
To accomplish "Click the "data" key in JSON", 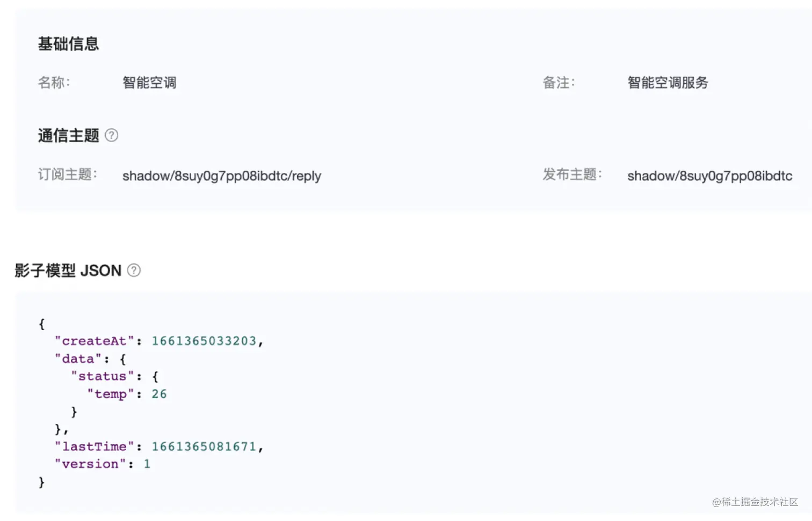I will click(x=78, y=358).
